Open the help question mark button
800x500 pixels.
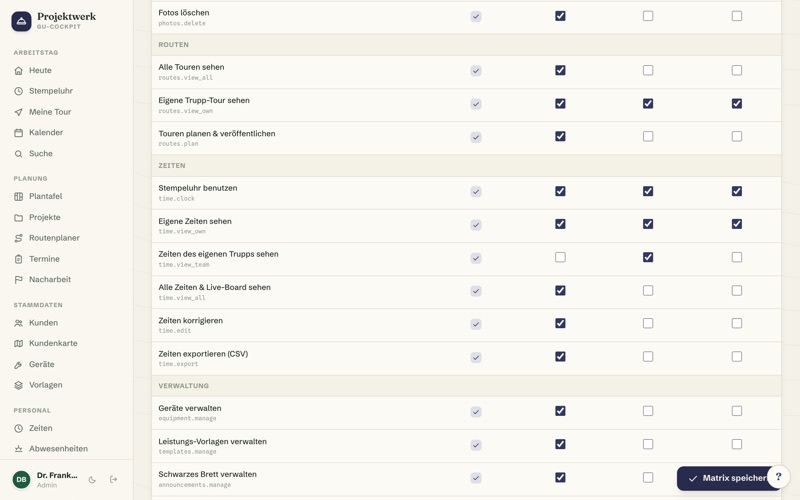778,477
